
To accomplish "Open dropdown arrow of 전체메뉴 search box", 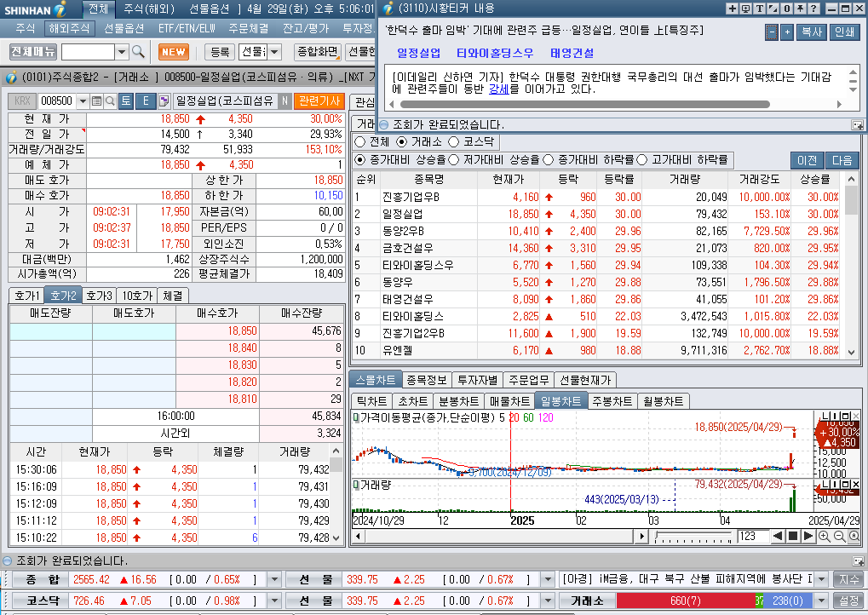I will pos(122,52).
